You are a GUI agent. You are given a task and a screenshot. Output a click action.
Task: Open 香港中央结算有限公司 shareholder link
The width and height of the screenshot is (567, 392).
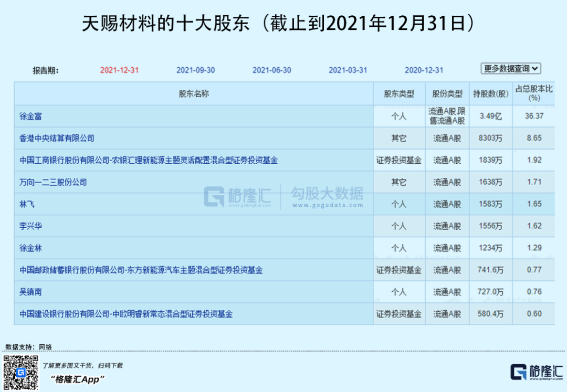[57, 139]
